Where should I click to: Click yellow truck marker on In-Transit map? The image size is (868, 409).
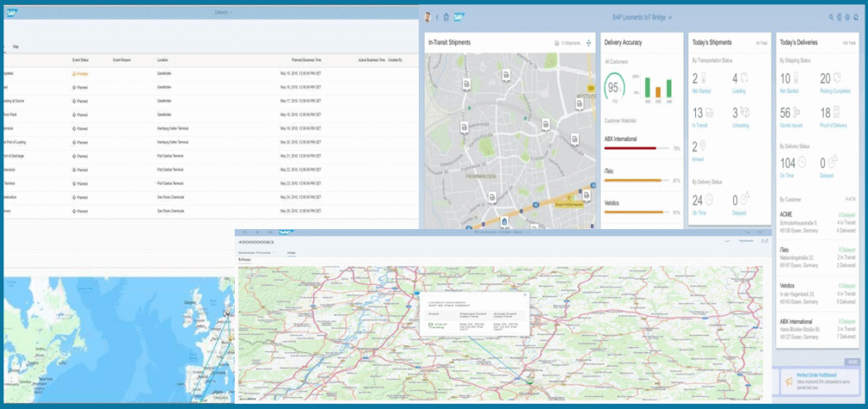point(591,88)
